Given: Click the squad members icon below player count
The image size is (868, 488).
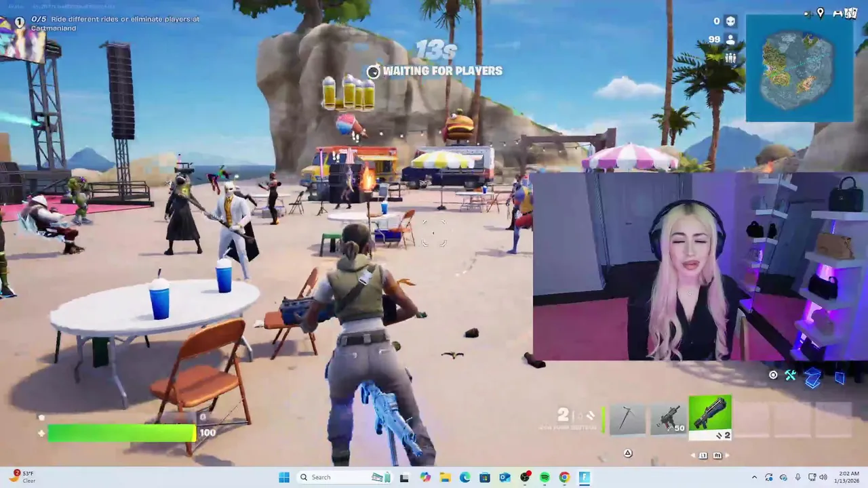Looking at the screenshot, I should (x=730, y=58).
